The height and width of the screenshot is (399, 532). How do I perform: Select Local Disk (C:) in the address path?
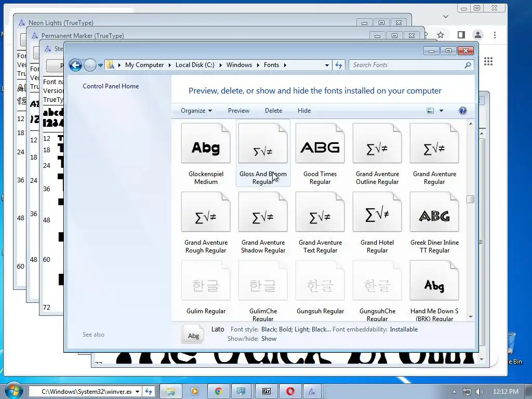point(195,65)
